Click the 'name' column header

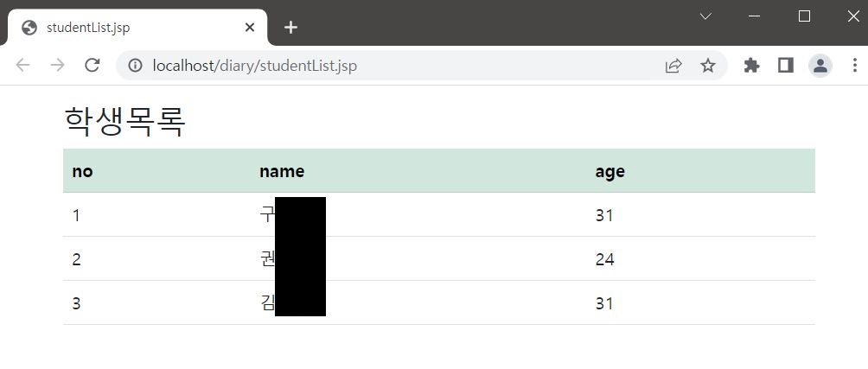click(x=282, y=171)
